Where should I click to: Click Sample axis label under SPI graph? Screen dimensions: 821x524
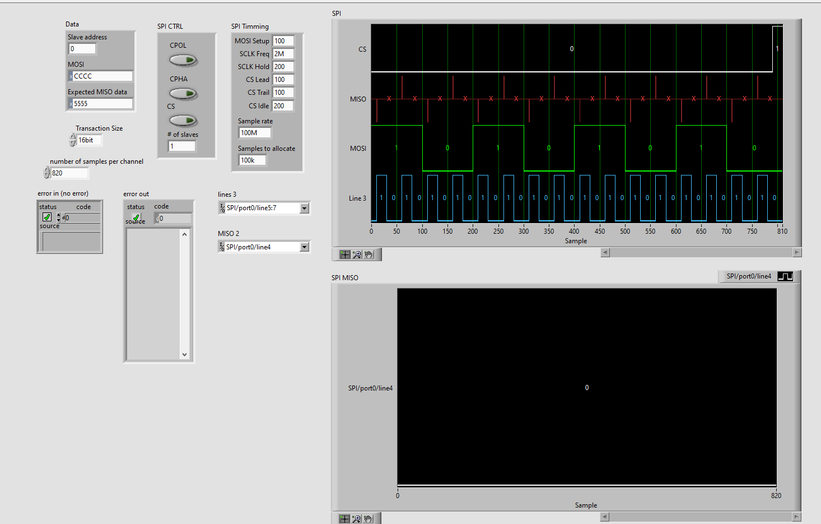[x=576, y=241]
